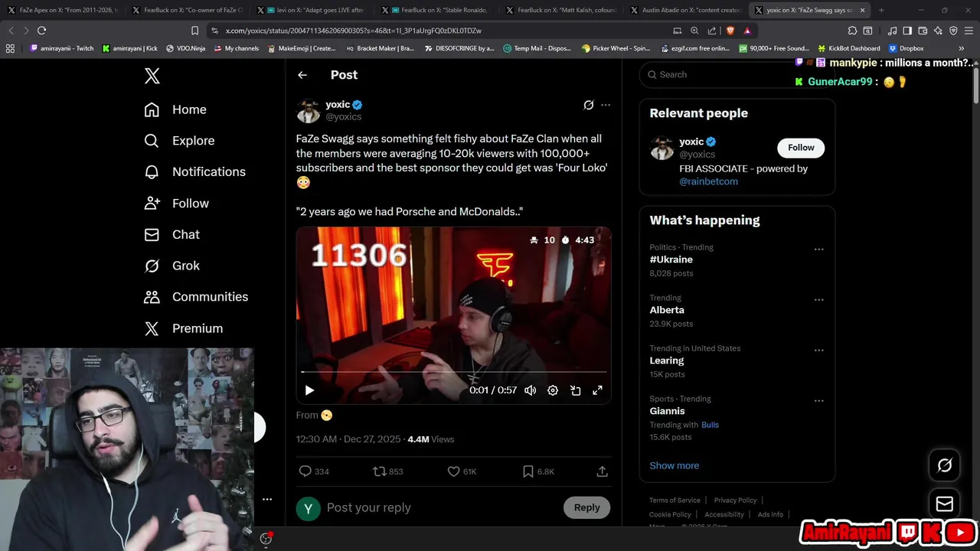Click the address bar URL
The height and width of the screenshot is (551, 980).
point(354,31)
